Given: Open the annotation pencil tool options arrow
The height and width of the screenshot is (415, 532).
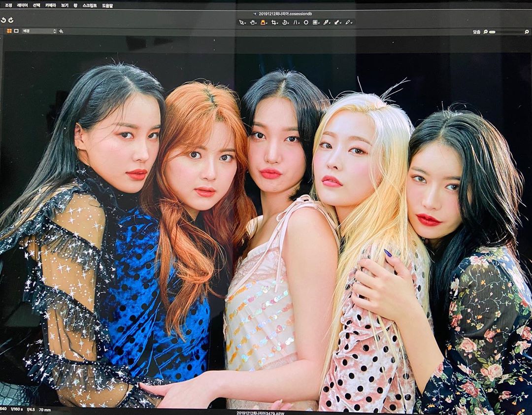Looking at the screenshot, I should (x=352, y=23).
